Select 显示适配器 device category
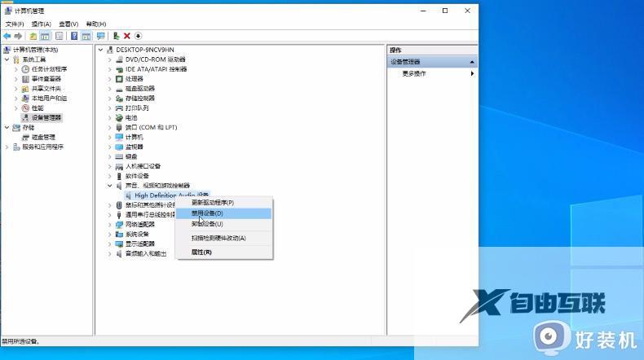Image resolution: width=644 pixels, height=360 pixels. tap(140, 244)
